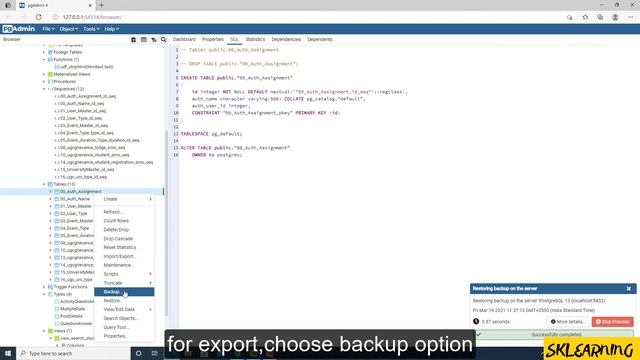Open the browser collections icon
The width and height of the screenshot is (640, 360).
pos(600,17)
